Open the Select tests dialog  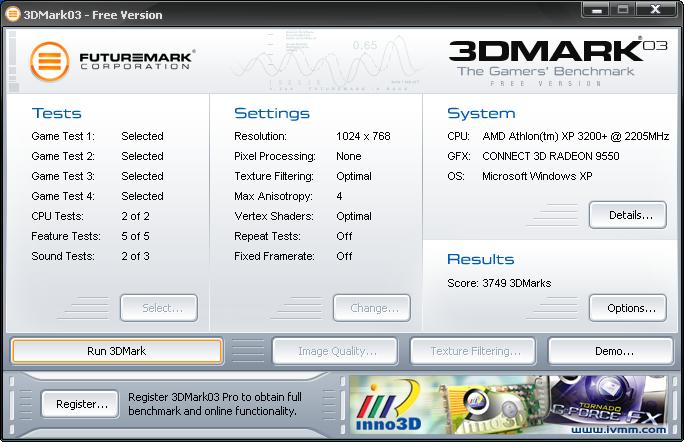pyautogui.click(x=159, y=308)
